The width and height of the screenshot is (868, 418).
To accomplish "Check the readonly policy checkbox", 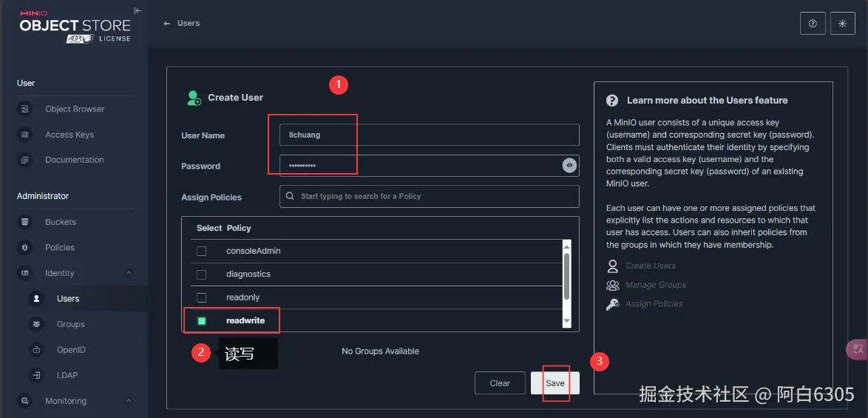I will coord(202,298).
